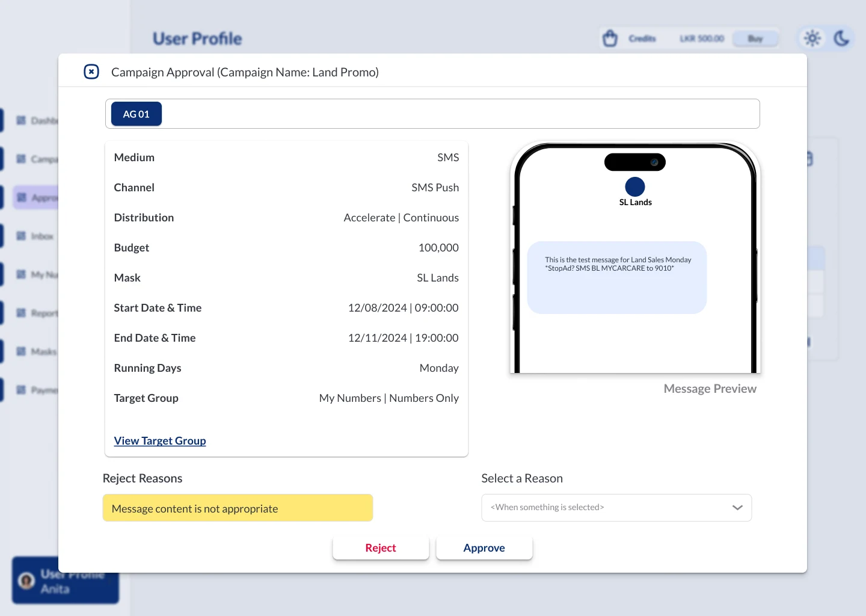Click the 'Reject Reasons' heading
The width and height of the screenshot is (866, 616).
[x=143, y=478]
